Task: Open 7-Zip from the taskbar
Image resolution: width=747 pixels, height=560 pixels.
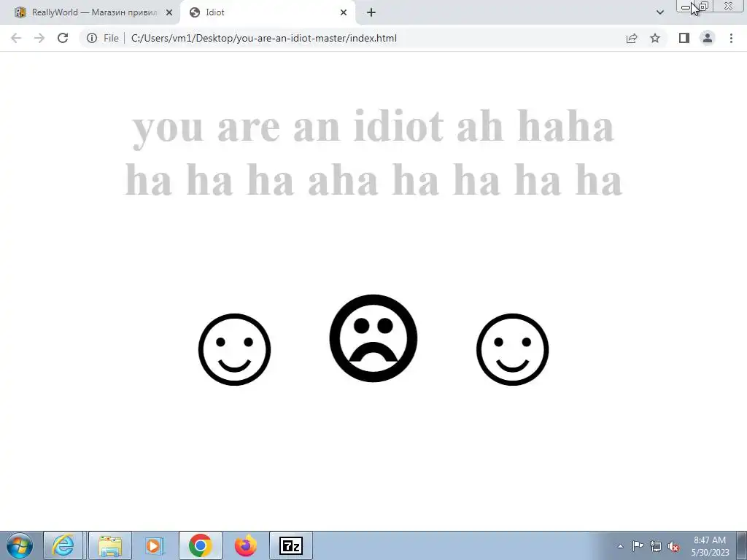Action: tap(291, 545)
